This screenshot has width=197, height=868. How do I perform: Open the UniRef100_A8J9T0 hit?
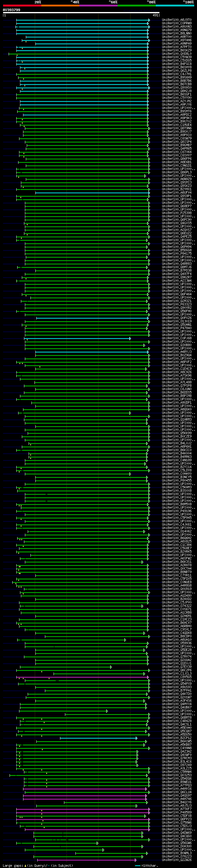[177, 20]
